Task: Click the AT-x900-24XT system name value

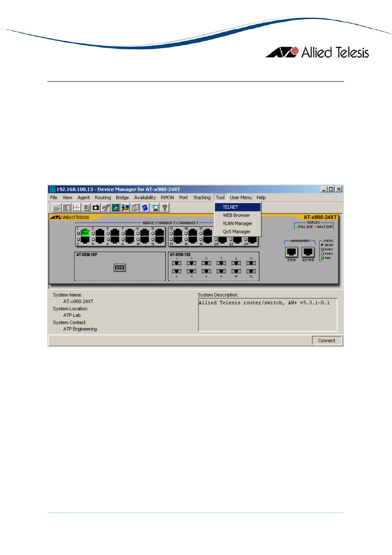Action: pos(78,301)
